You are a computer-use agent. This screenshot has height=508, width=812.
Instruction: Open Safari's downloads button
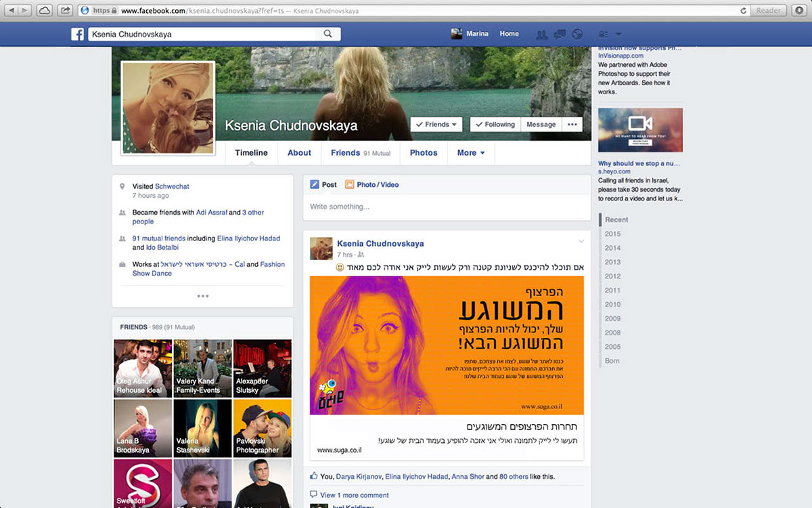point(799,10)
